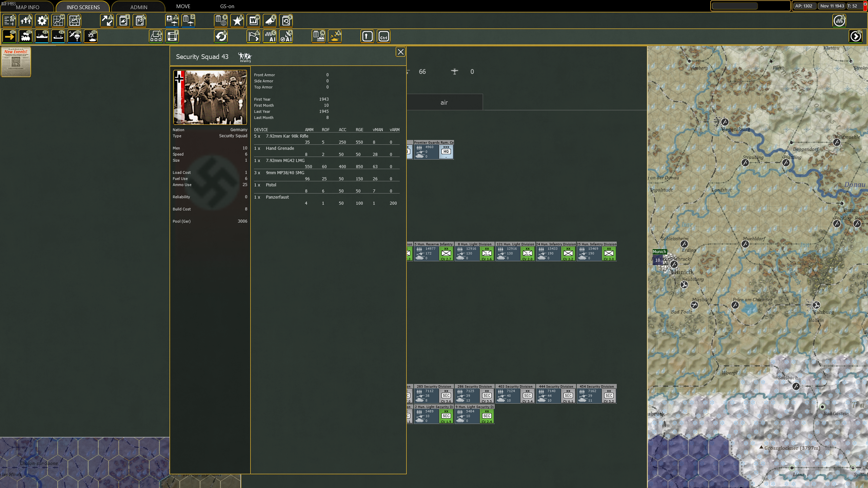Select the tank explosion attack icon
Image resolution: width=868 pixels, height=488 pixels.
91,36
